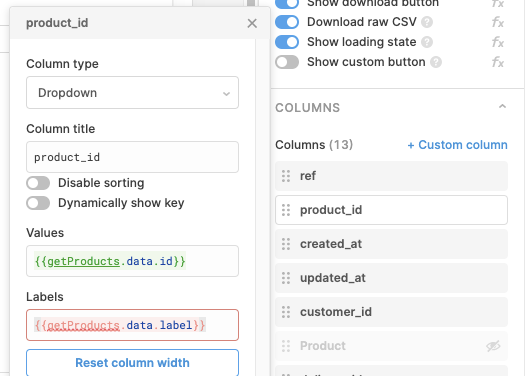Close the product_id column editor
Viewport: 525px width, 376px height.
[x=252, y=23]
